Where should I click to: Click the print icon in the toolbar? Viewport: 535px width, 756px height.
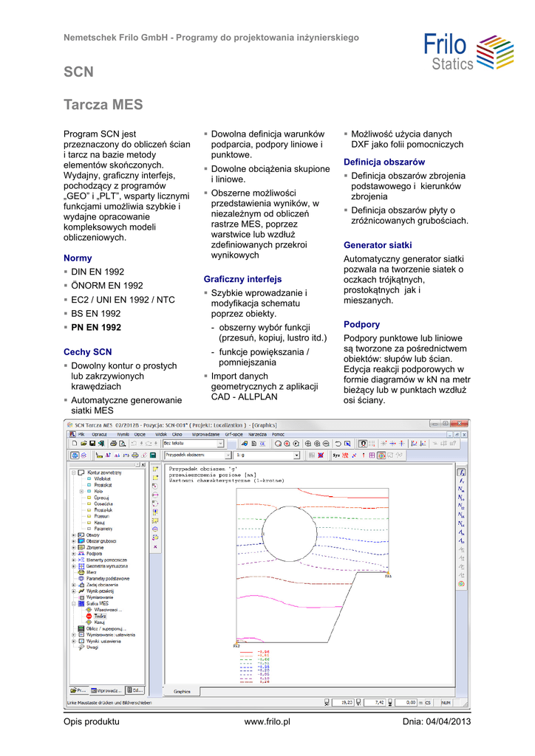[113, 444]
